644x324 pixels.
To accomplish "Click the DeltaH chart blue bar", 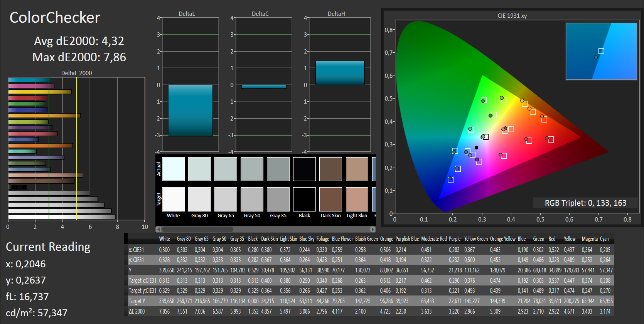I will tap(340, 73).
